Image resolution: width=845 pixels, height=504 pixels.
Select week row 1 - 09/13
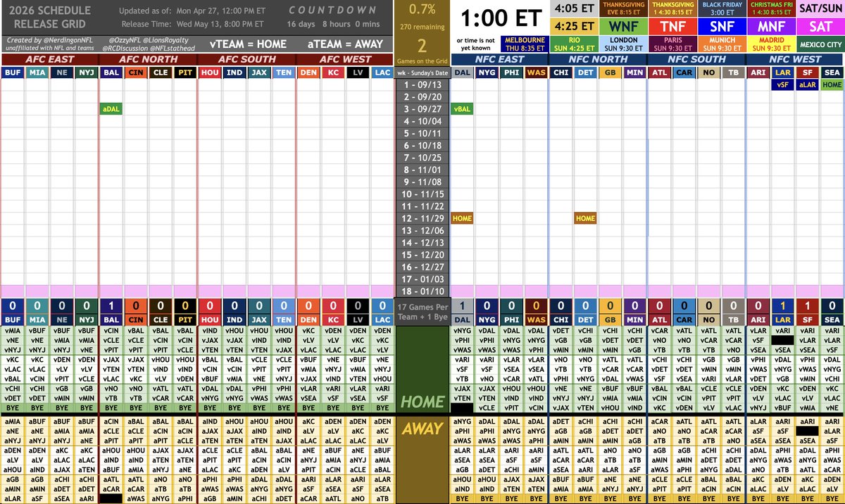[x=423, y=84]
